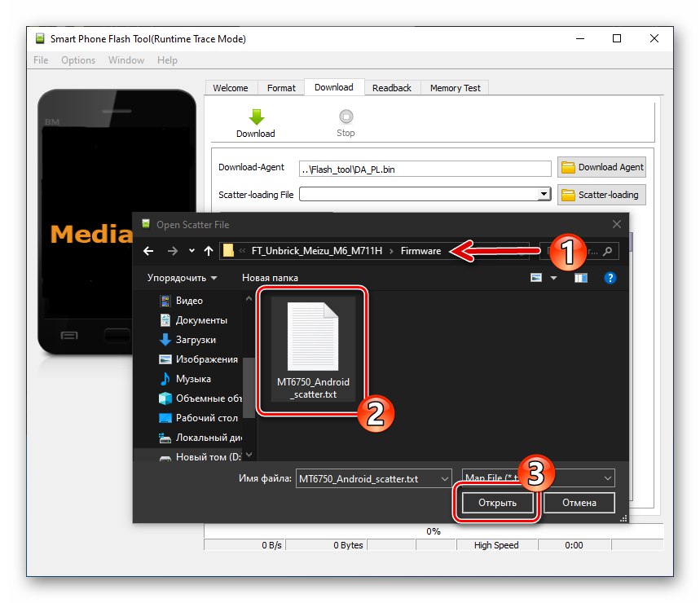Click the Музыка note icon

(x=165, y=379)
